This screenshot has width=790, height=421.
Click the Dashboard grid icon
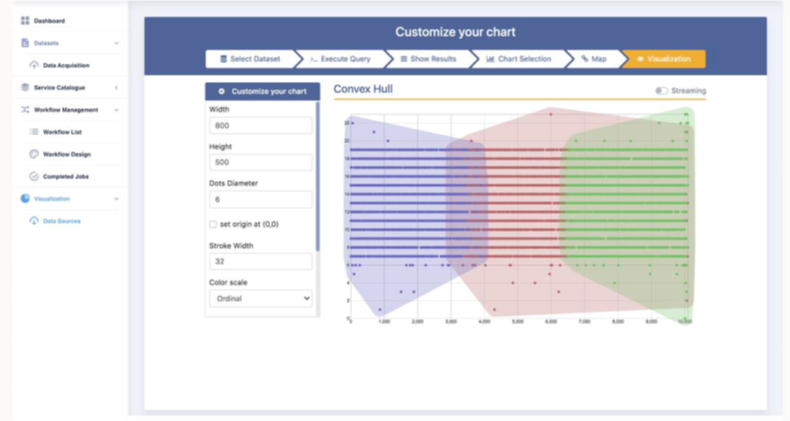click(x=25, y=21)
